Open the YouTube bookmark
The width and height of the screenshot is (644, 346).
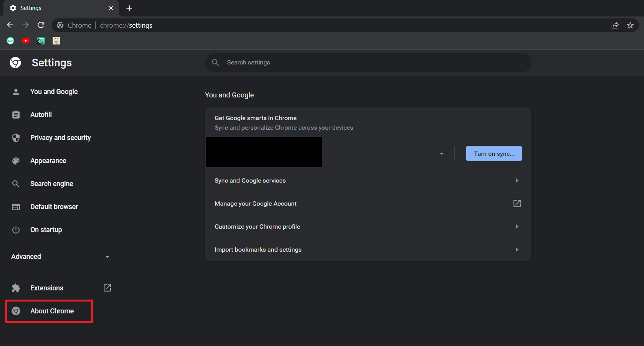(x=26, y=41)
